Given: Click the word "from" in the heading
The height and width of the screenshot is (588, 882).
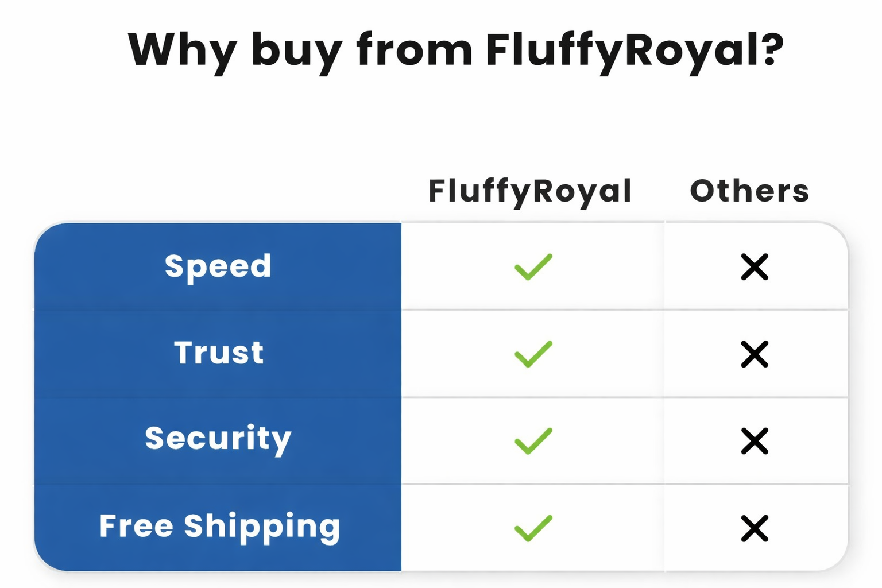Looking at the screenshot, I should [x=414, y=51].
